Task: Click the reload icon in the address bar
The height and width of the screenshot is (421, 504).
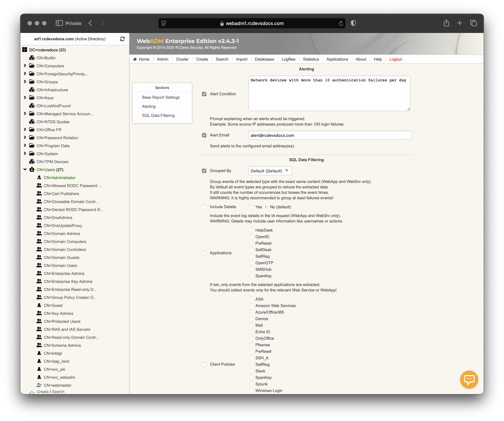Action: click(x=340, y=23)
